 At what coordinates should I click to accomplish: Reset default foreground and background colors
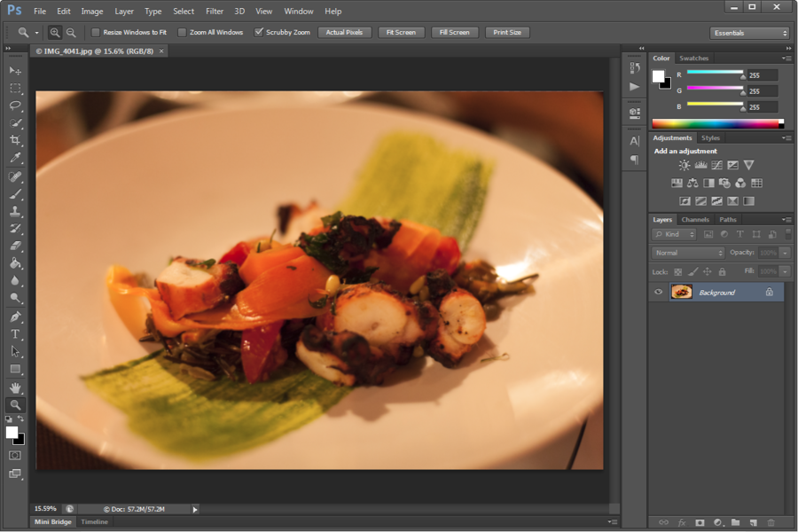pyautogui.click(x=9, y=419)
